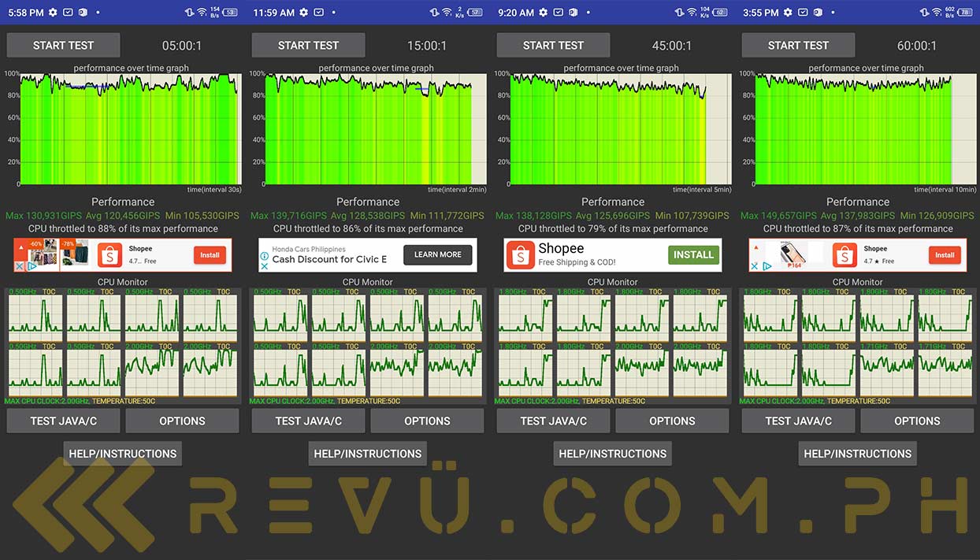
Task: Tap the 'Max 130,931GIPS' value
Action: 43,216
